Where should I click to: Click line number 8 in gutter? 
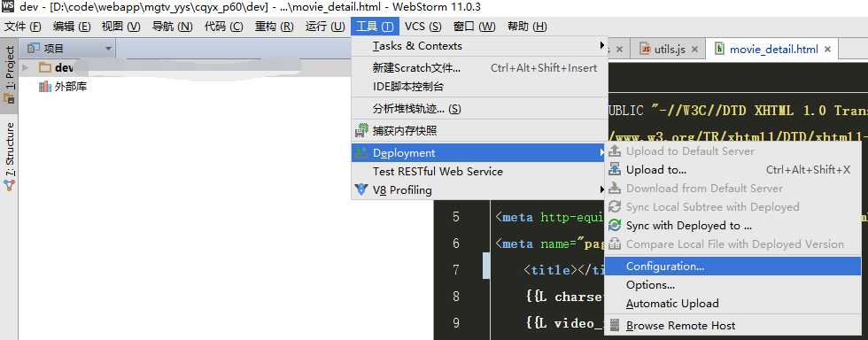pos(455,297)
